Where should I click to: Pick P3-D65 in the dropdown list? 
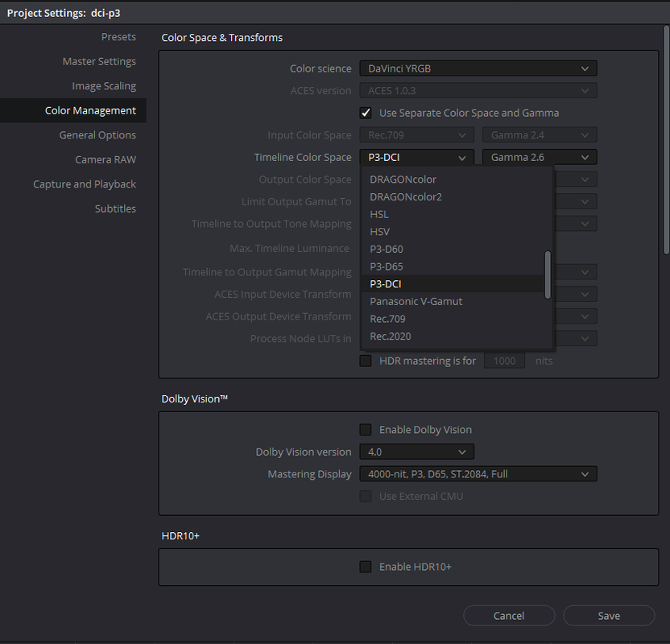(453, 266)
